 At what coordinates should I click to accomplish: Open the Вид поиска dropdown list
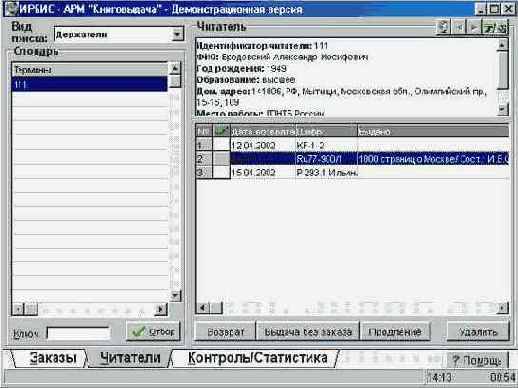pos(178,34)
